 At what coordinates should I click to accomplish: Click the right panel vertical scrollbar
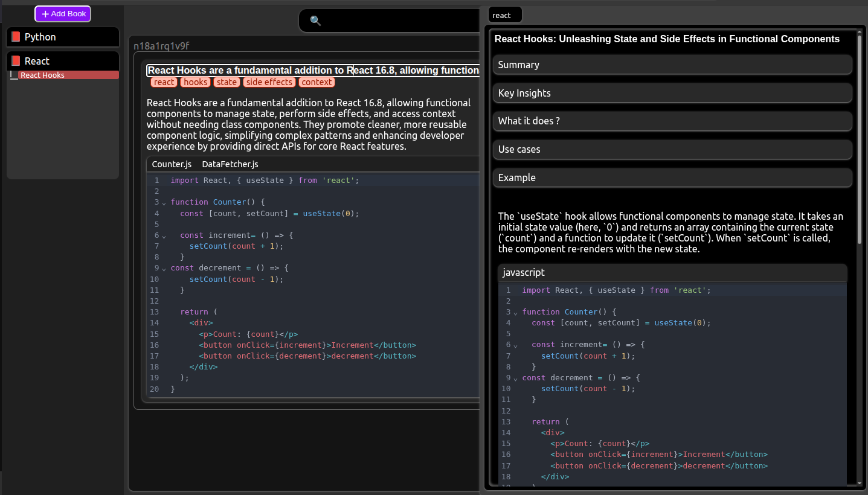[x=860, y=139]
